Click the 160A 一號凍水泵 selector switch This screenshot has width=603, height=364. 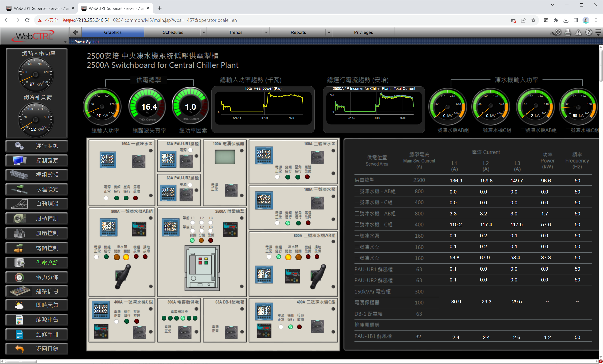tap(139, 162)
